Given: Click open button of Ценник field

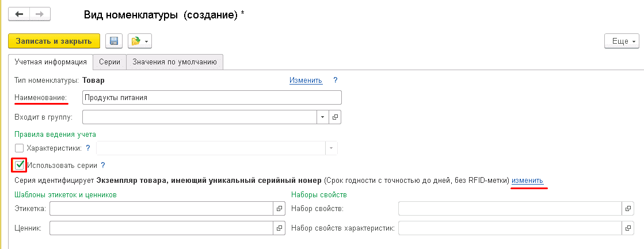Looking at the screenshot, I should click(280, 228).
